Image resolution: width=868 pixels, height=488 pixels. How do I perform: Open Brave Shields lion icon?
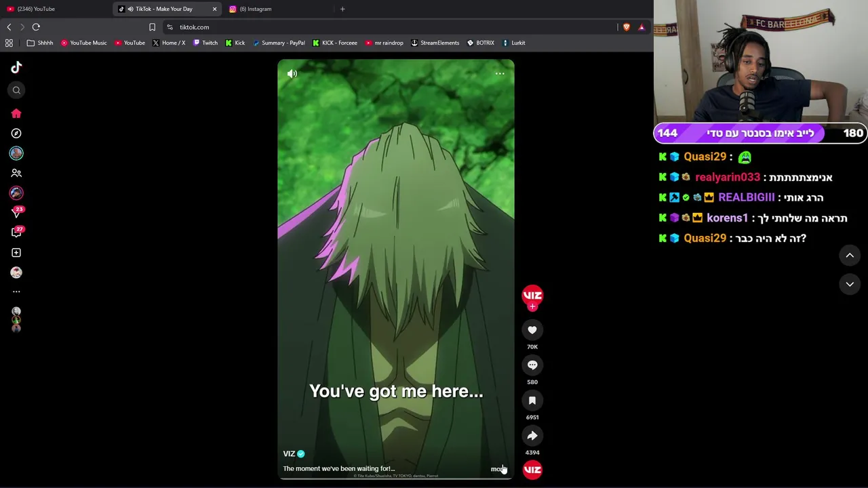627,27
